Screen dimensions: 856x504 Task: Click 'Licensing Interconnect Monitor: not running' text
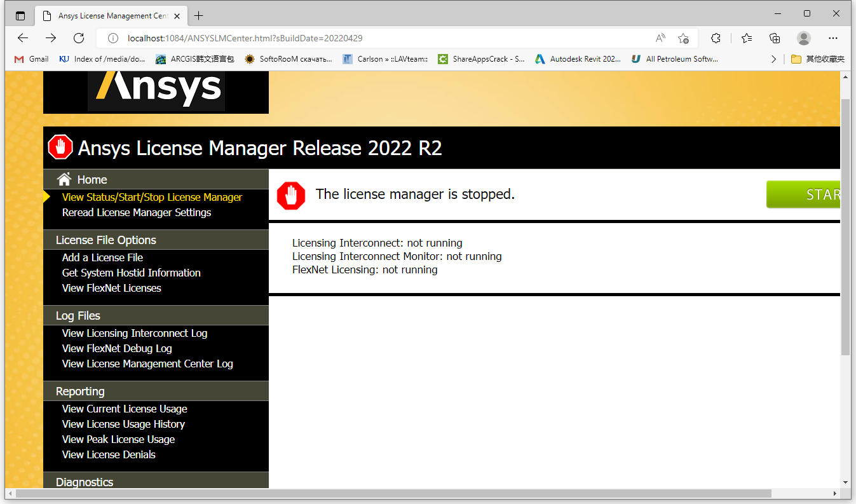(397, 256)
